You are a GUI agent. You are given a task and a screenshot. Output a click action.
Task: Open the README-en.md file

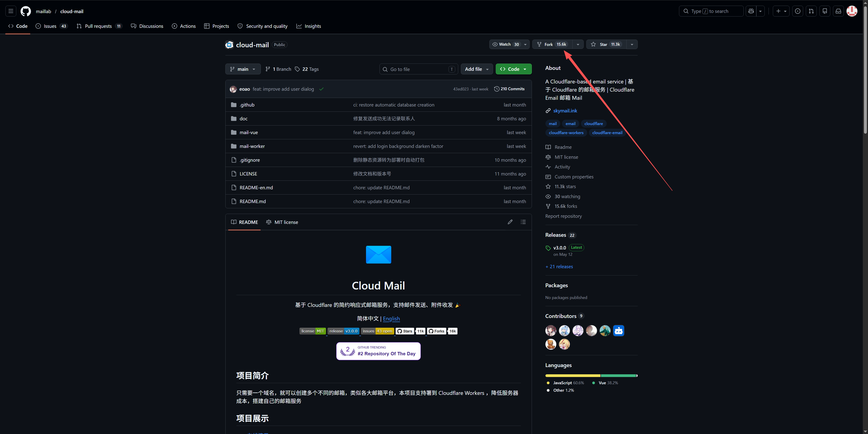256,187
